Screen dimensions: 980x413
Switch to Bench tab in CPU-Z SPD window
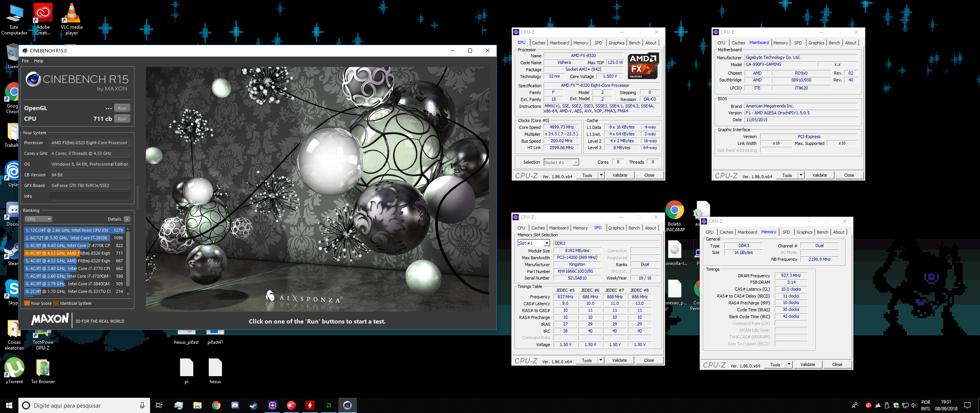tap(634, 228)
